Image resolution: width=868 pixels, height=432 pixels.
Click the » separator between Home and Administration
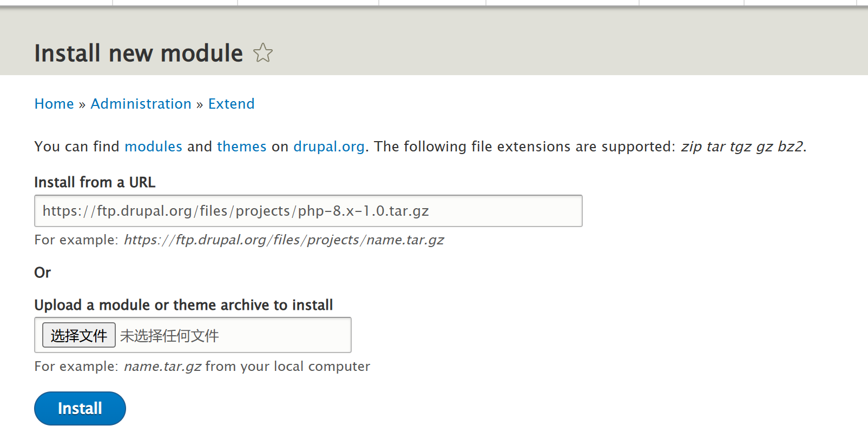pyautogui.click(x=82, y=104)
